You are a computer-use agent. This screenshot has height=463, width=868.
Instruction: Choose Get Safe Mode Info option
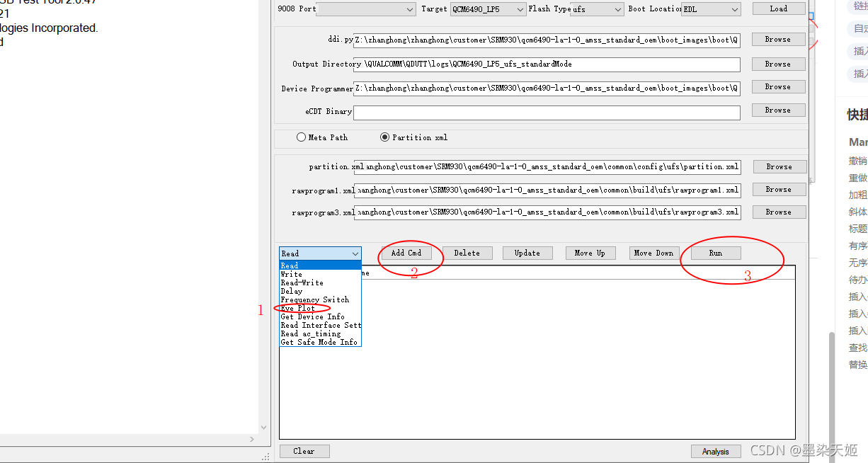coord(320,342)
